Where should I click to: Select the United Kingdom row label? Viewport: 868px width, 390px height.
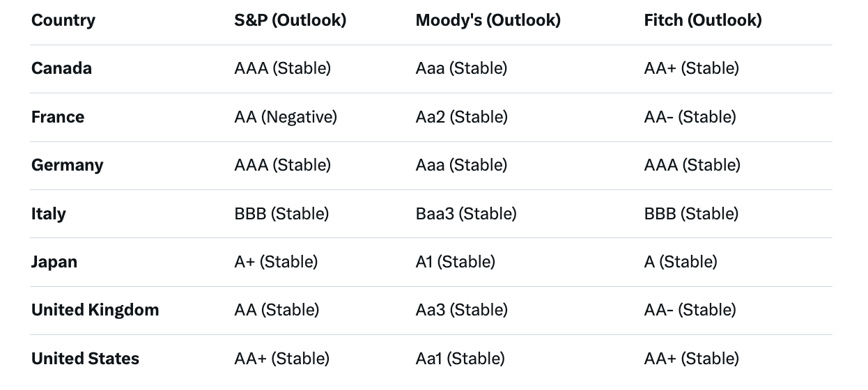tap(95, 310)
